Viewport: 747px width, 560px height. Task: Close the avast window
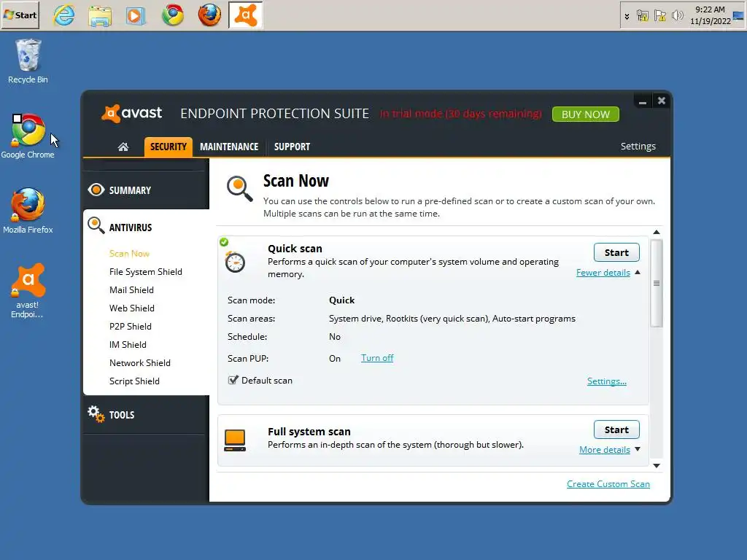pos(661,101)
